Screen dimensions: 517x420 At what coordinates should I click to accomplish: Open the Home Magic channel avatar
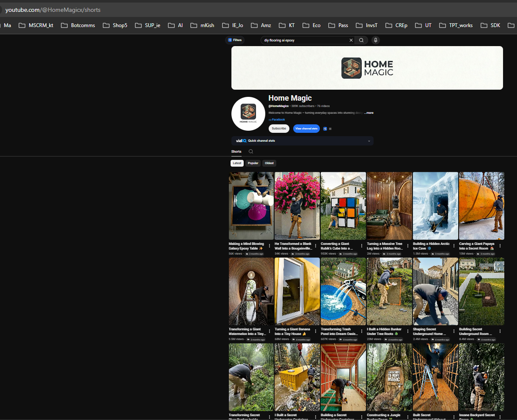[x=248, y=114]
